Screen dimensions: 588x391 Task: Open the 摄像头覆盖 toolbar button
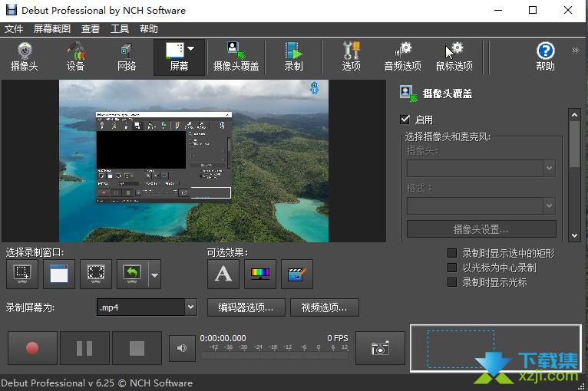coord(236,58)
